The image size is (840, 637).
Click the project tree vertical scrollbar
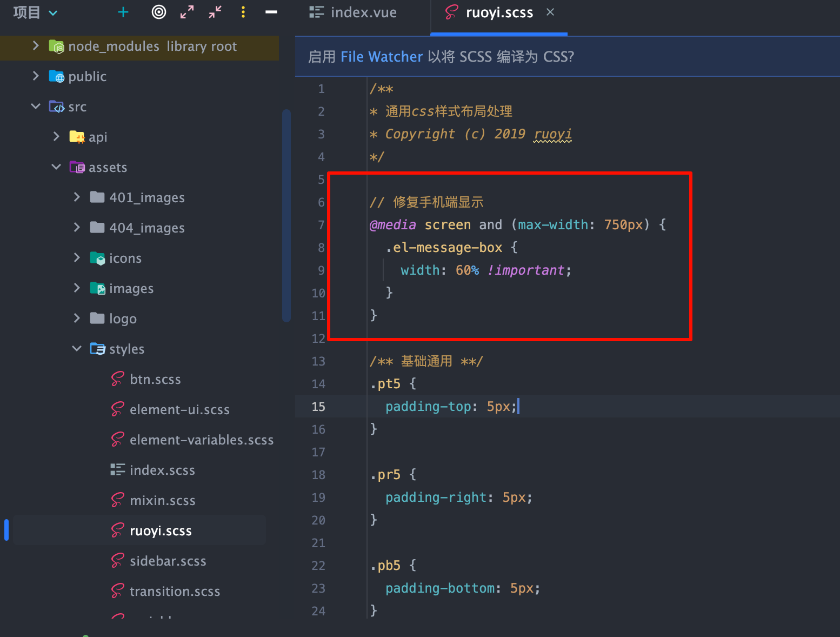tap(286, 216)
